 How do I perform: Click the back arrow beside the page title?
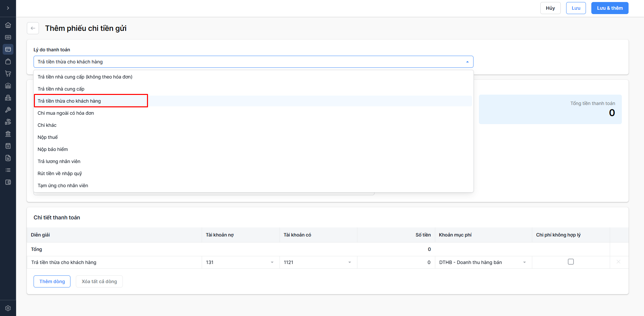(33, 28)
